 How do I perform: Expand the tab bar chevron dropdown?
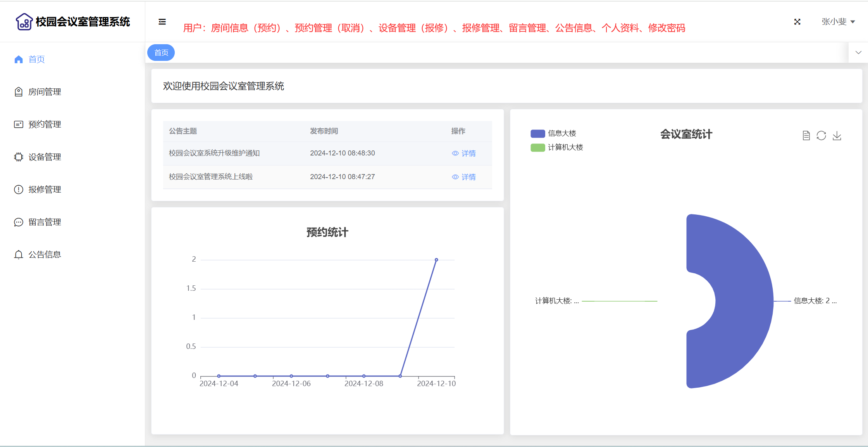858,53
